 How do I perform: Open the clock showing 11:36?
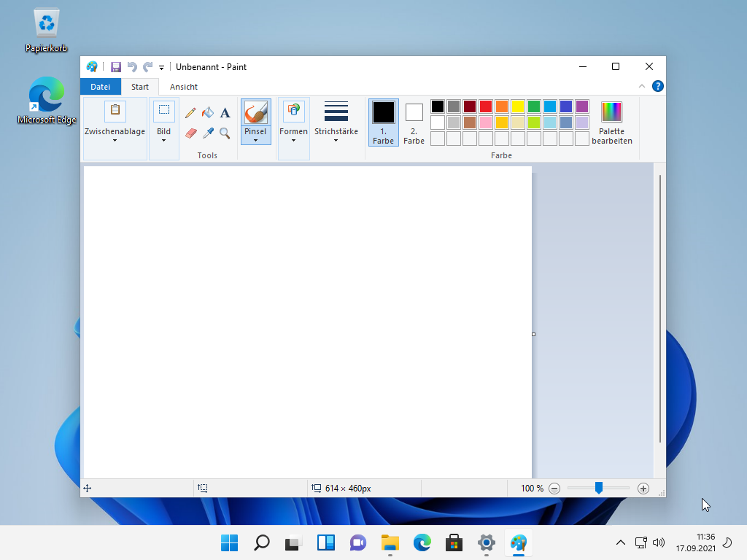(695, 542)
